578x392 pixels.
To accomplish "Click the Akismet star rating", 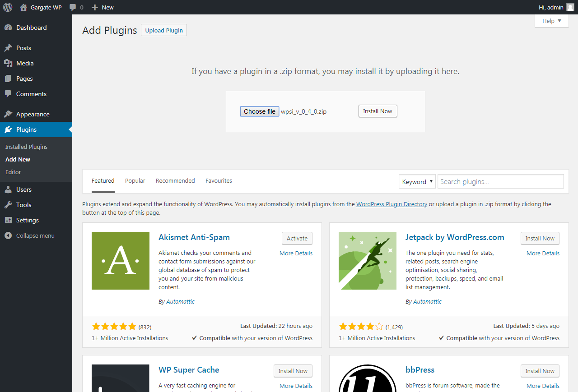I will click(x=114, y=327).
